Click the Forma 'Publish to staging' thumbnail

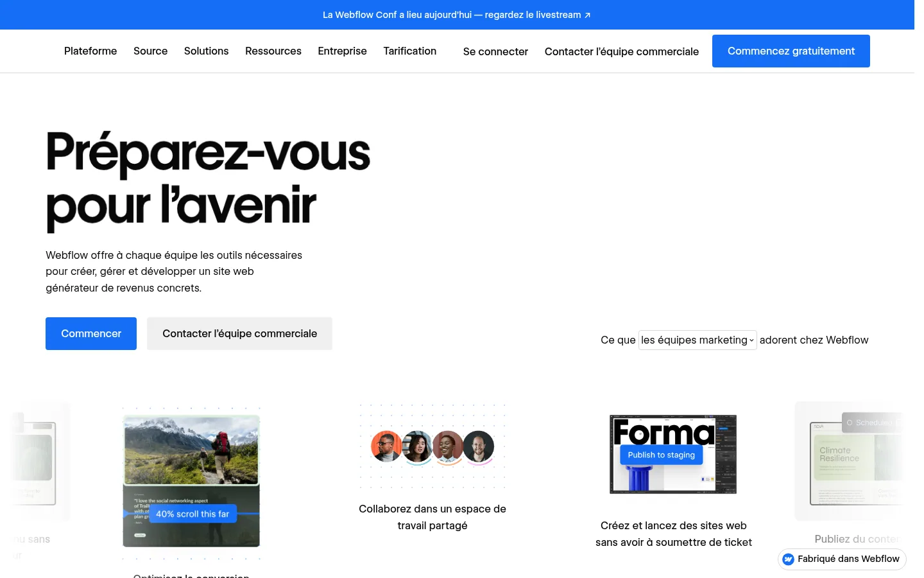[673, 454]
